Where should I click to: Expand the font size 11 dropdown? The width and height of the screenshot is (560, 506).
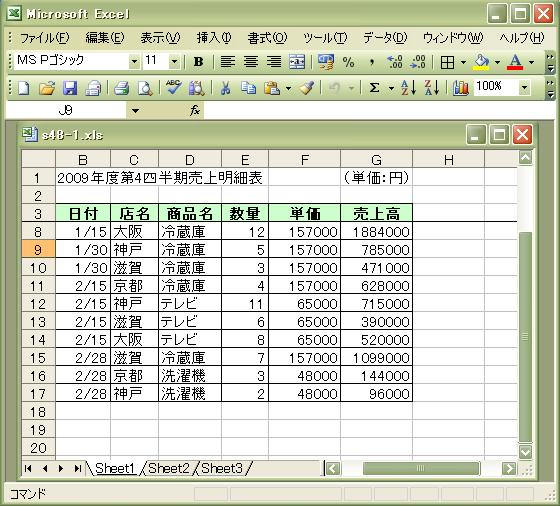[x=174, y=62]
